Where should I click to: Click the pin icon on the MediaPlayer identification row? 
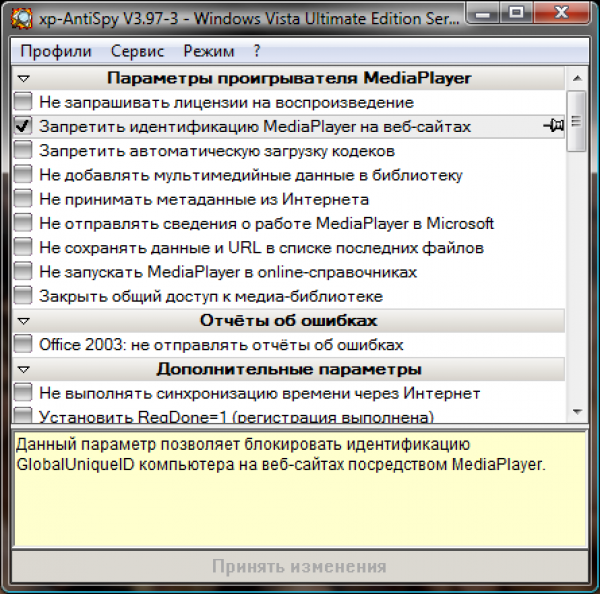(x=554, y=126)
